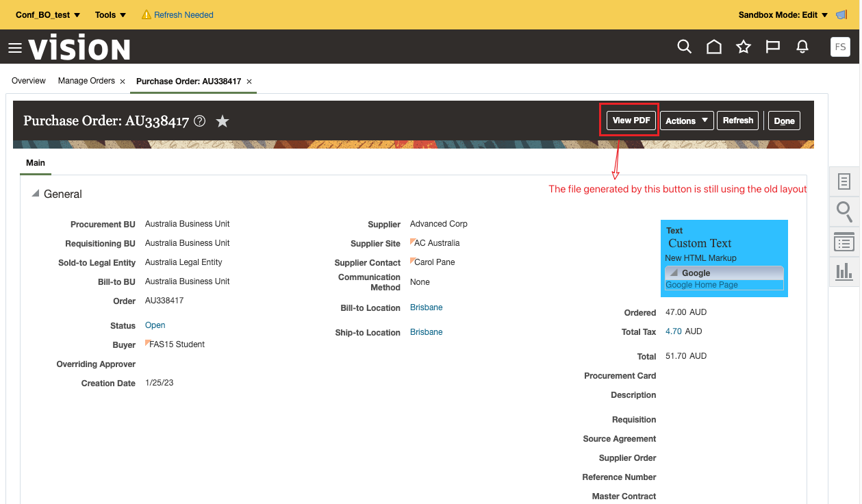
Task: Open the document panel icon in side tab
Action: coord(844,181)
